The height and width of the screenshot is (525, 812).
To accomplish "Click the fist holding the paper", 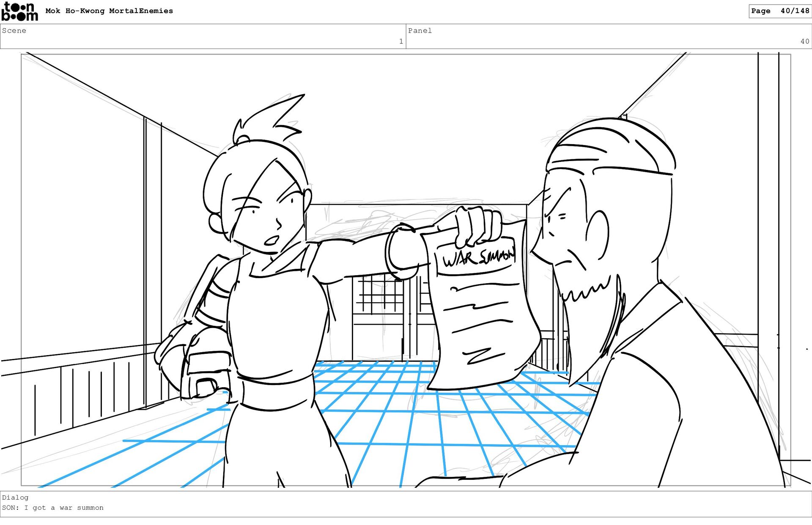I will pos(478,226).
